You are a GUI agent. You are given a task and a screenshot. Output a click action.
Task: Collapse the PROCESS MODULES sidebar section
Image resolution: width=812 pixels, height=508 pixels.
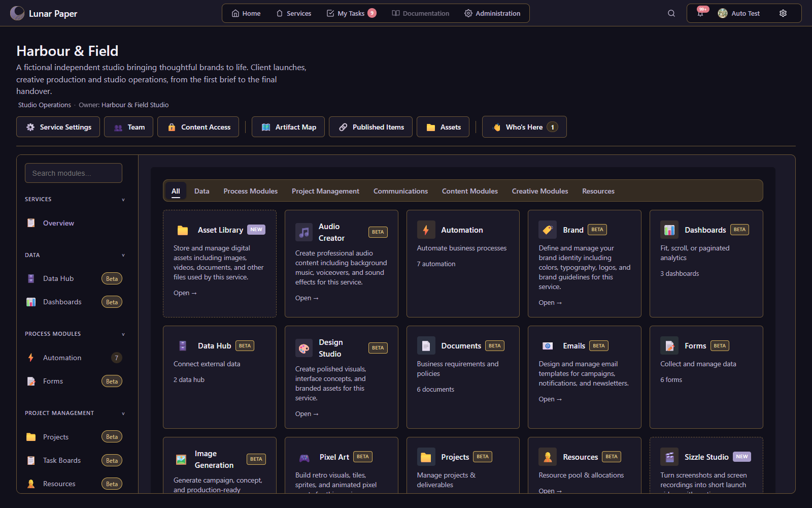point(123,334)
